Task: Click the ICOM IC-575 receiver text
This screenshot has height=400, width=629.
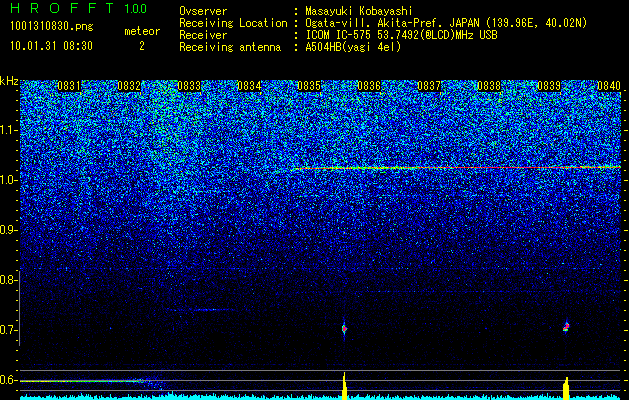Action: click(401, 35)
